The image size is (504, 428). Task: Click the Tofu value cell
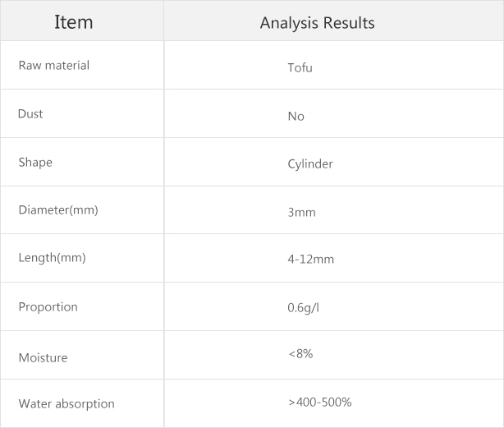pos(300,68)
